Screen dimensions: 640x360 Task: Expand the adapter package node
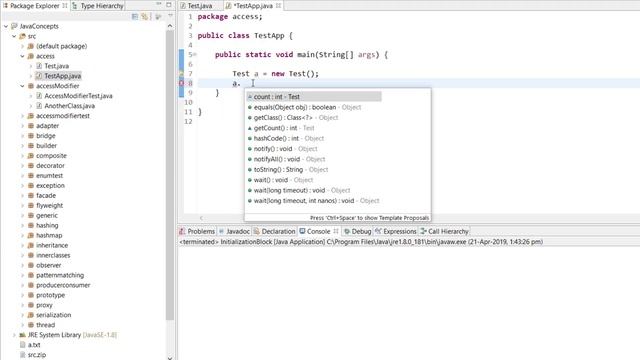click(x=23, y=126)
